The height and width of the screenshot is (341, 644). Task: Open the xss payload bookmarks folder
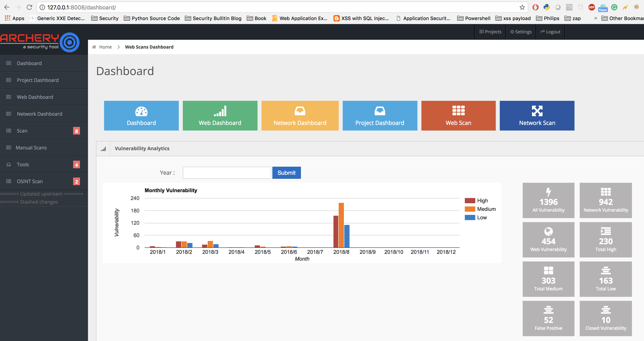tap(513, 18)
